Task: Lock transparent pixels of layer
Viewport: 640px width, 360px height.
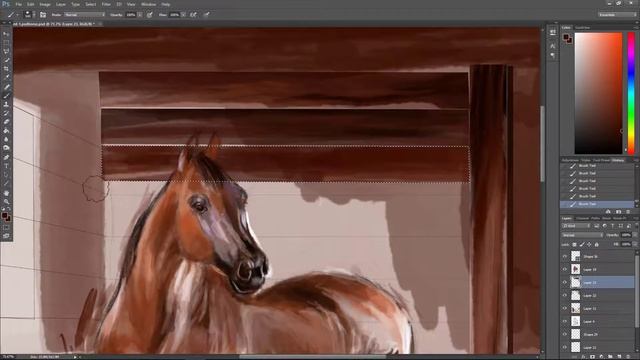Action: point(574,244)
